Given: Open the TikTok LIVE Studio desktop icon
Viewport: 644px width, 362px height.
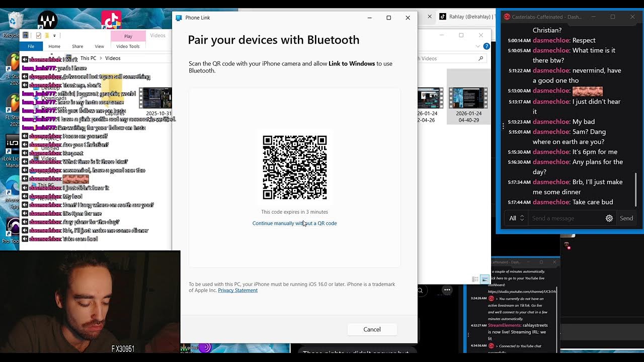Looking at the screenshot, I should (x=111, y=20).
